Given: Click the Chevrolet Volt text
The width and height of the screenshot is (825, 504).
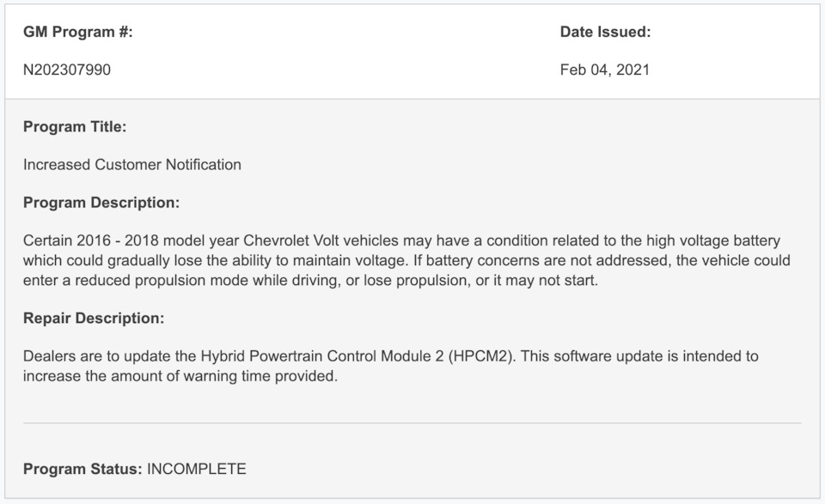Looking at the screenshot, I should 291,240.
